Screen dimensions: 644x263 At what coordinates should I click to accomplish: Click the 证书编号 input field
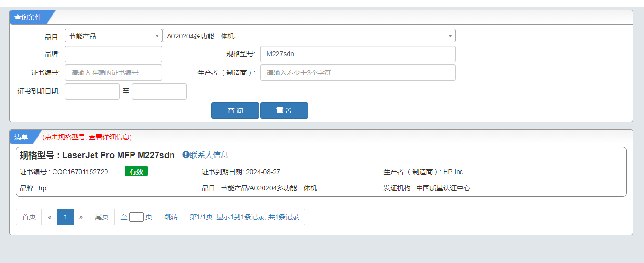click(113, 73)
